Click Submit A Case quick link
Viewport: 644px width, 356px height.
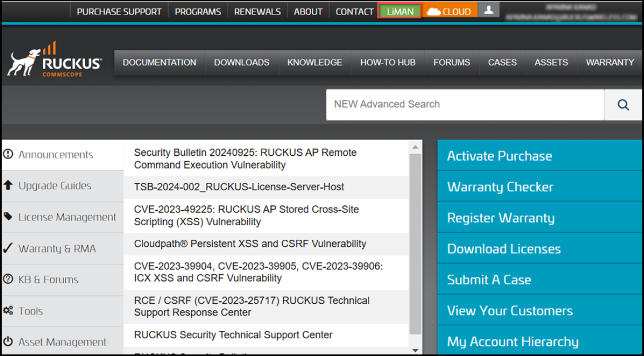click(x=540, y=280)
